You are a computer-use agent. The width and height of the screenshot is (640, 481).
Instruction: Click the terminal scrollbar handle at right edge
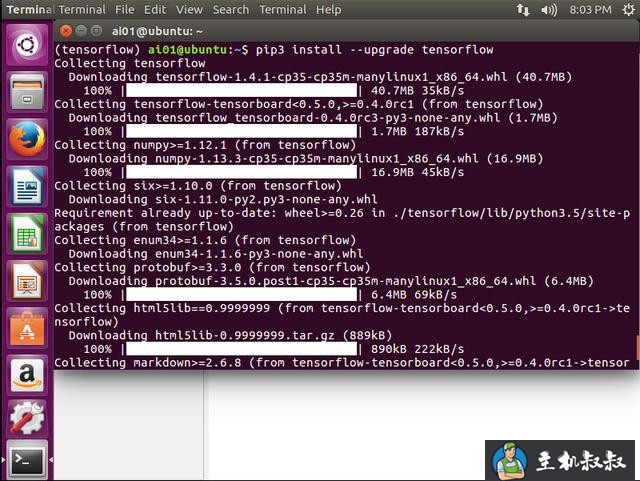[x=638, y=348]
